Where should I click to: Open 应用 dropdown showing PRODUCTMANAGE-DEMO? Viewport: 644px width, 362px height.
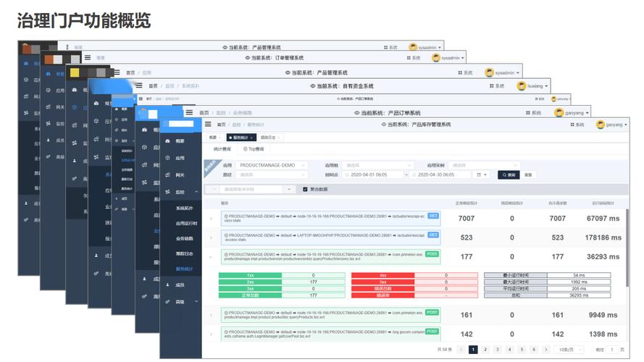[272, 165]
